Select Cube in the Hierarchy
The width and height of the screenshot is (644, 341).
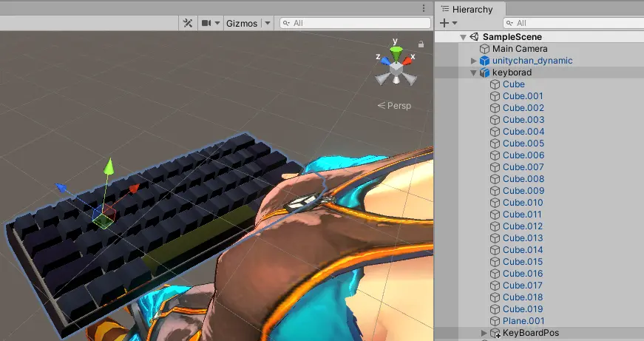pyautogui.click(x=513, y=84)
